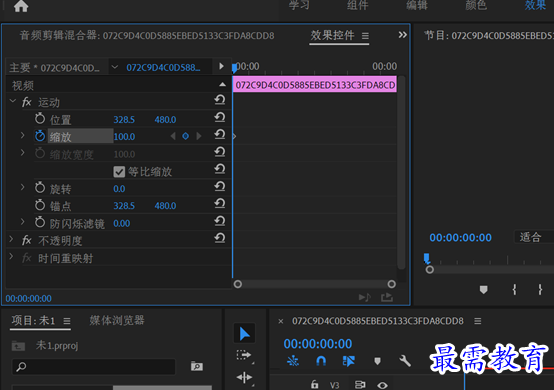Reset the 旋转 parameter
The image size is (554, 390).
(x=220, y=187)
